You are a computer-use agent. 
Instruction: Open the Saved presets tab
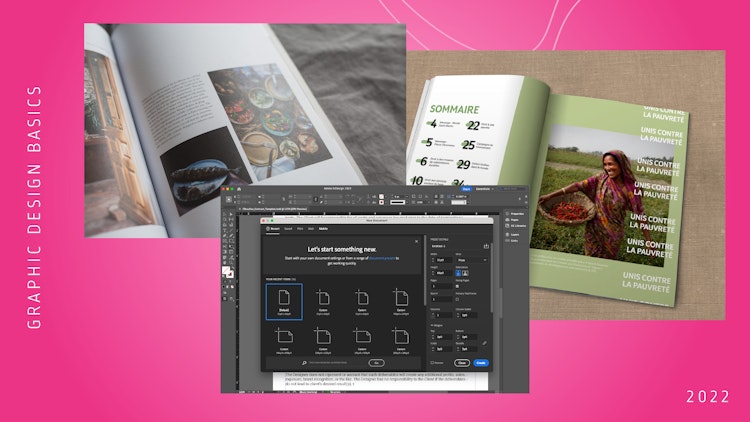288,229
